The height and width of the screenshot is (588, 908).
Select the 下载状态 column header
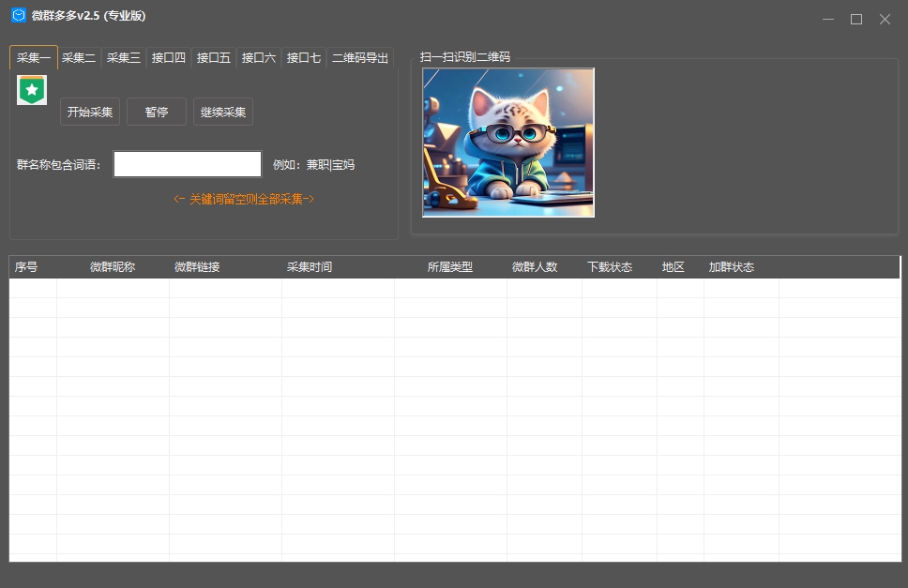pyautogui.click(x=610, y=266)
